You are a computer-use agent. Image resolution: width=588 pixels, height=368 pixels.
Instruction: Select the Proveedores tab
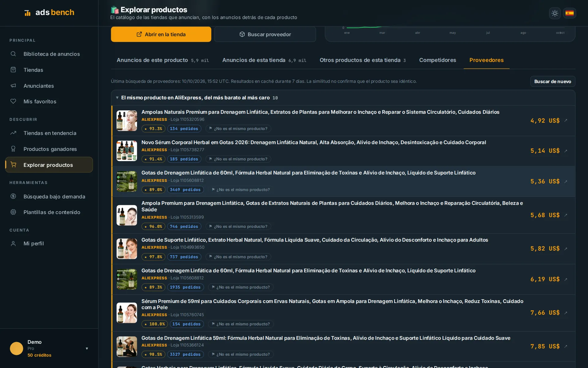486,60
